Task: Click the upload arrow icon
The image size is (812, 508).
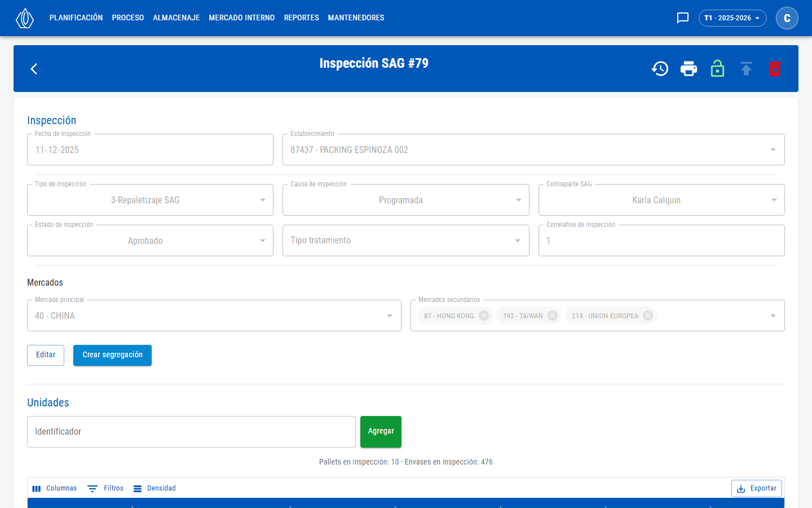Action: coord(746,69)
